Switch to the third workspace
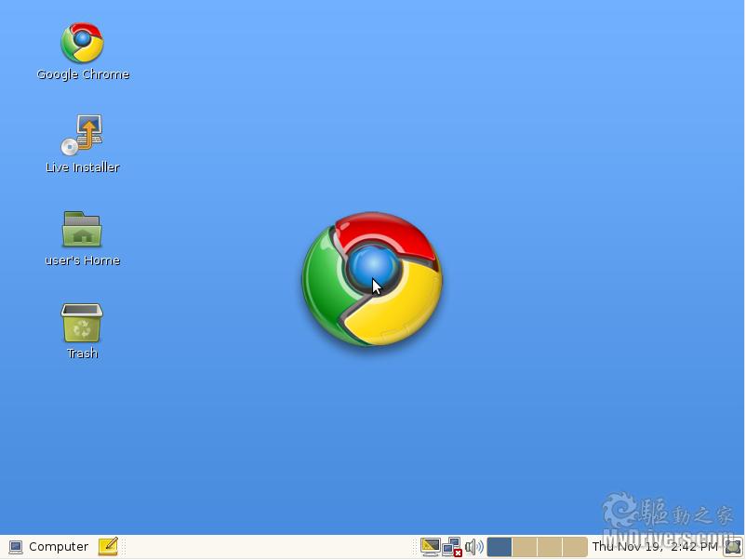This screenshot has height=560, width=746. coord(550,547)
